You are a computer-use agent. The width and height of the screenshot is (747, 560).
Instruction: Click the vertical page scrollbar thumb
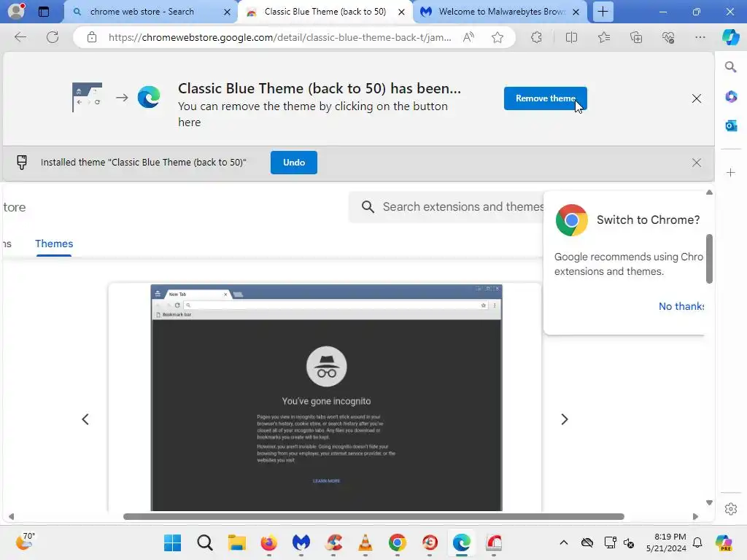coord(709,259)
